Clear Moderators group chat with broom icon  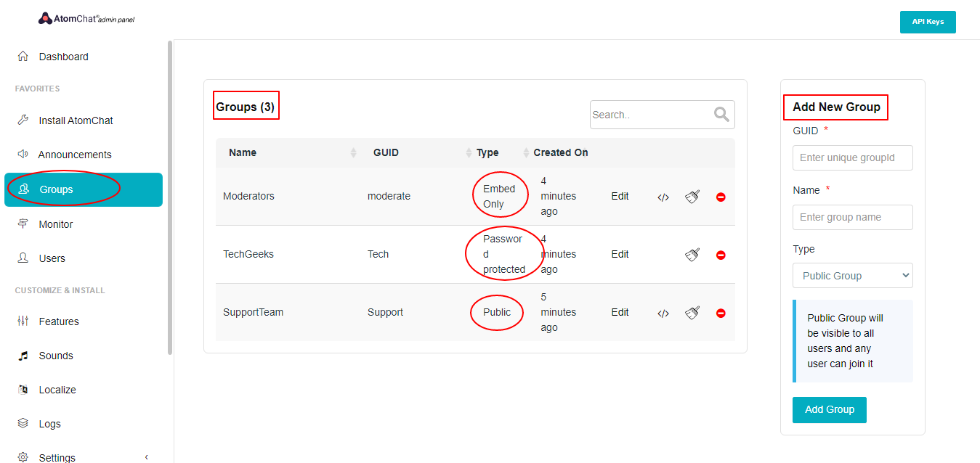tap(692, 197)
